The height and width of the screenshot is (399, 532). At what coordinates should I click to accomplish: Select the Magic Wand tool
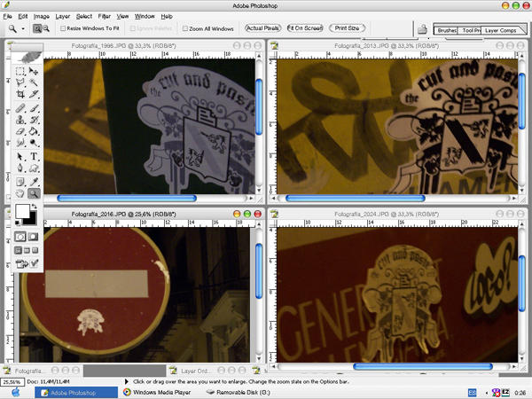[x=34, y=82]
